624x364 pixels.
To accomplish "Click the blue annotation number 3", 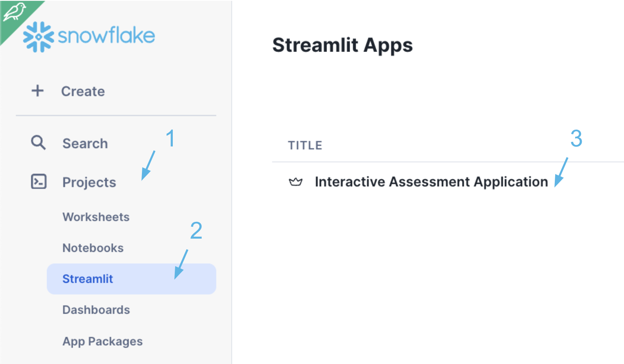I will click(576, 139).
